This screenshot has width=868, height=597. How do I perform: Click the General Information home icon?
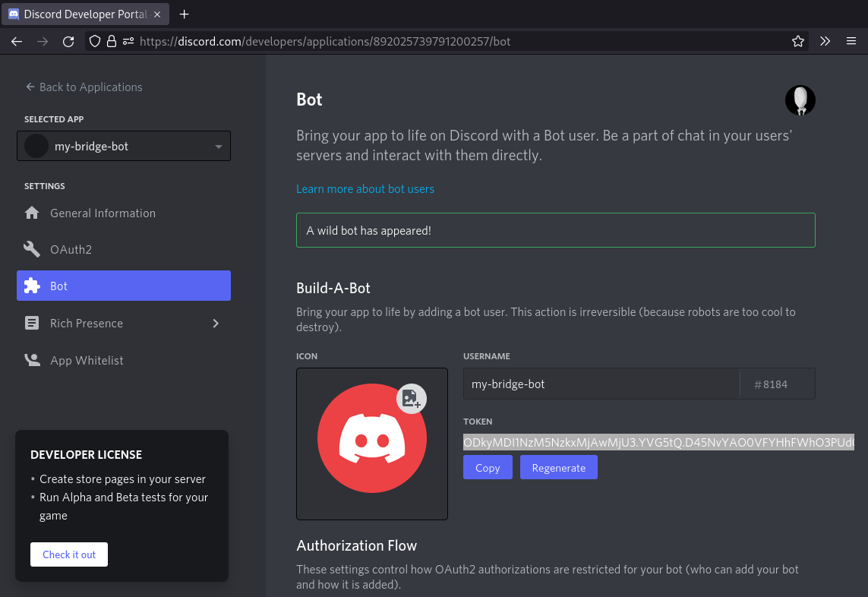(32, 213)
